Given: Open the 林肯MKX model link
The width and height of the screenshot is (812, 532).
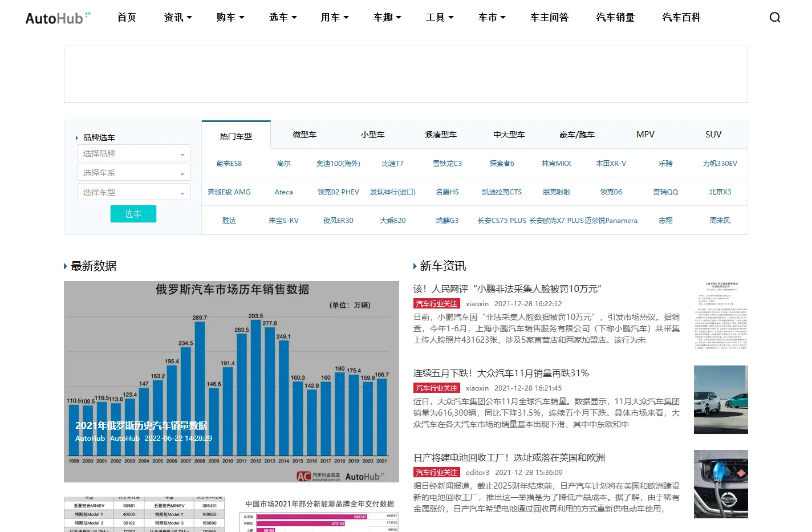Looking at the screenshot, I should (557, 164).
